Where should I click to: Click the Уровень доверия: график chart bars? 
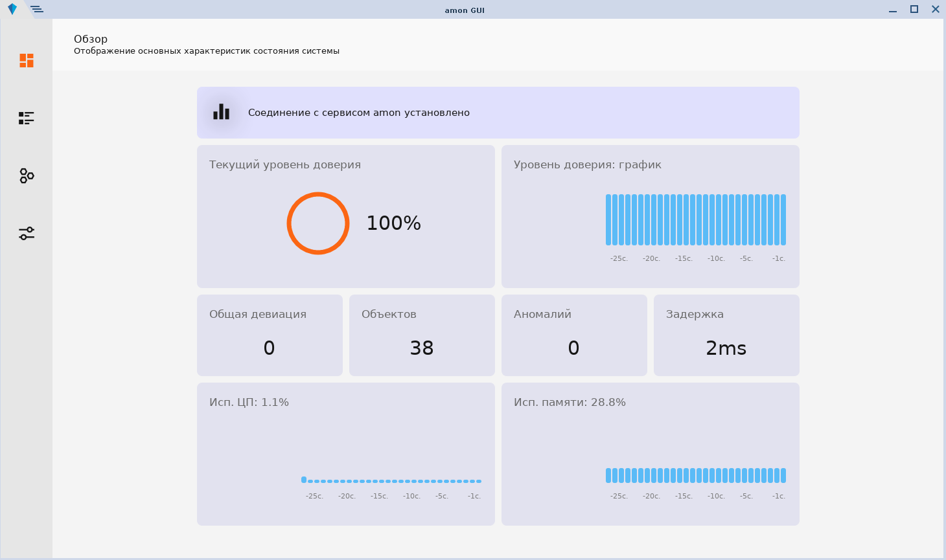point(695,220)
